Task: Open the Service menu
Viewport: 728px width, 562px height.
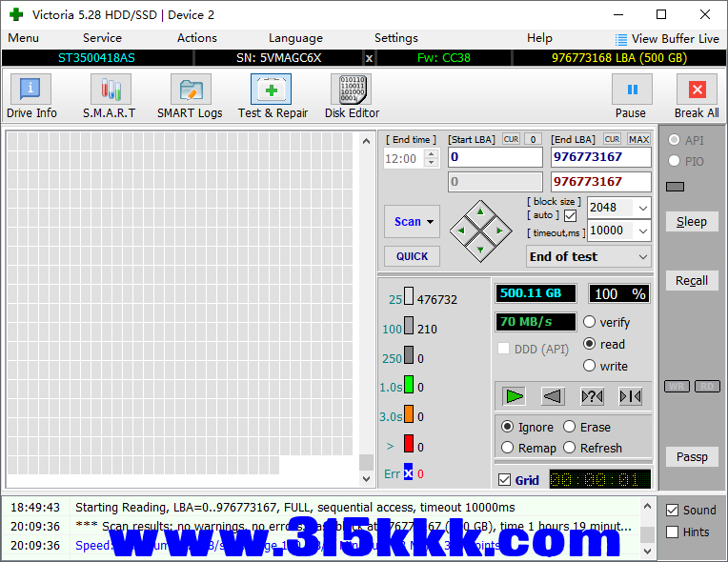Action: 102,38
